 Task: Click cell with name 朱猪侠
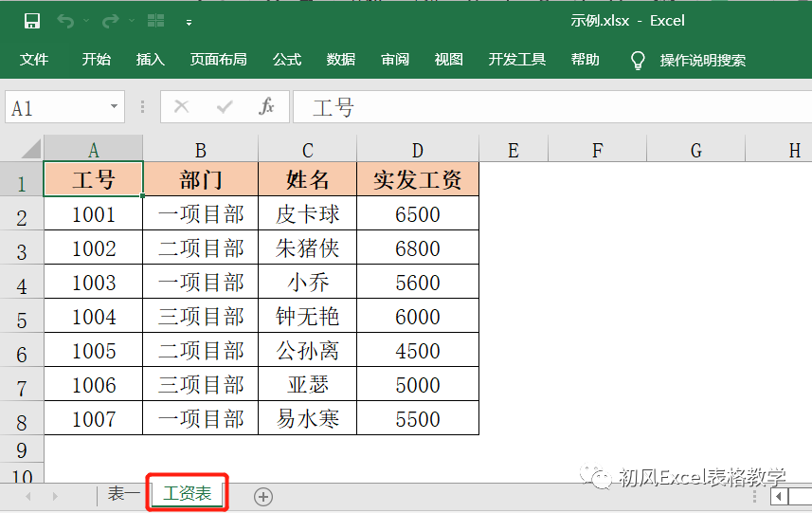308,247
